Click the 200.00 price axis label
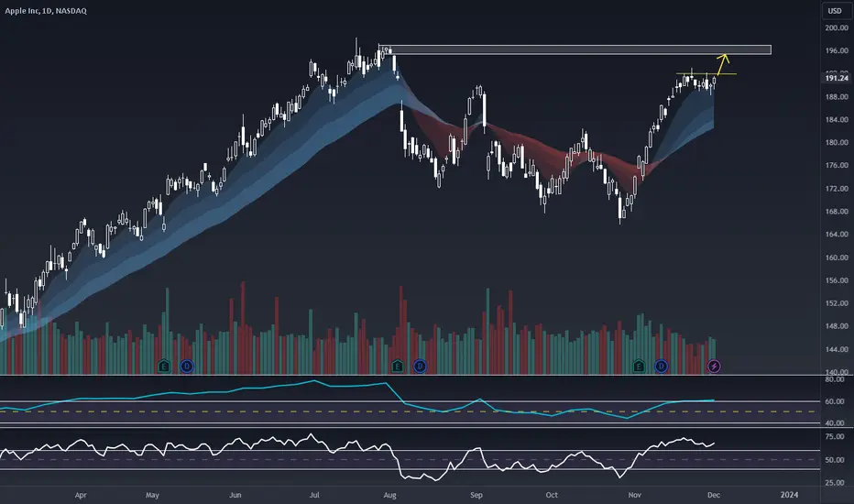Image resolution: width=854 pixels, height=504 pixels. (x=837, y=27)
